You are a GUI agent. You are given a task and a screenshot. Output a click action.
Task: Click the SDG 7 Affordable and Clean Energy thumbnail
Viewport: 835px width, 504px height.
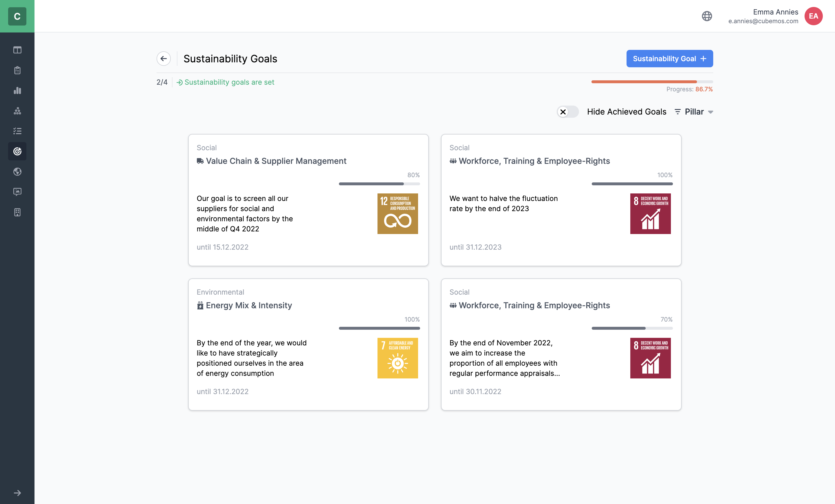point(397,358)
